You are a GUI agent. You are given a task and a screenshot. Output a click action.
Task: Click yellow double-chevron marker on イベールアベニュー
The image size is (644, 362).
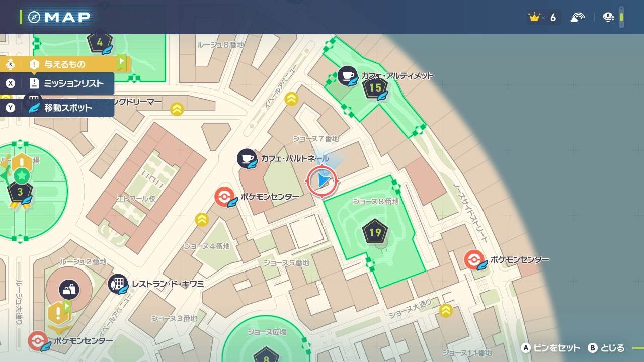tap(291, 99)
